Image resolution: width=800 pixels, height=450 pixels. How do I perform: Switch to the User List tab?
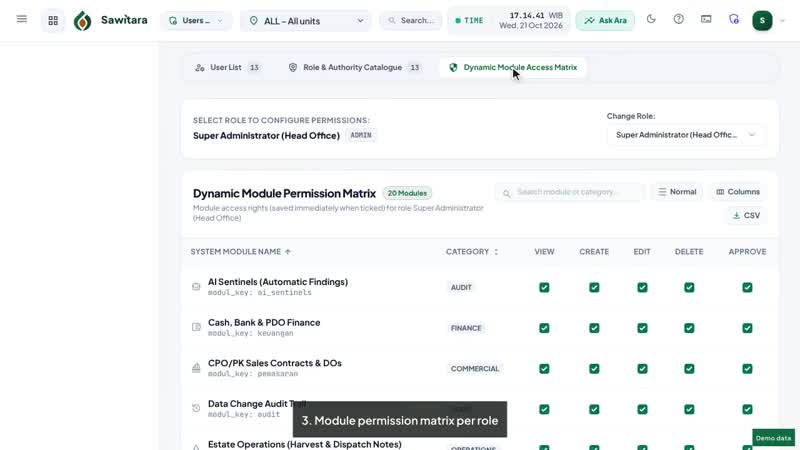(228, 67)
